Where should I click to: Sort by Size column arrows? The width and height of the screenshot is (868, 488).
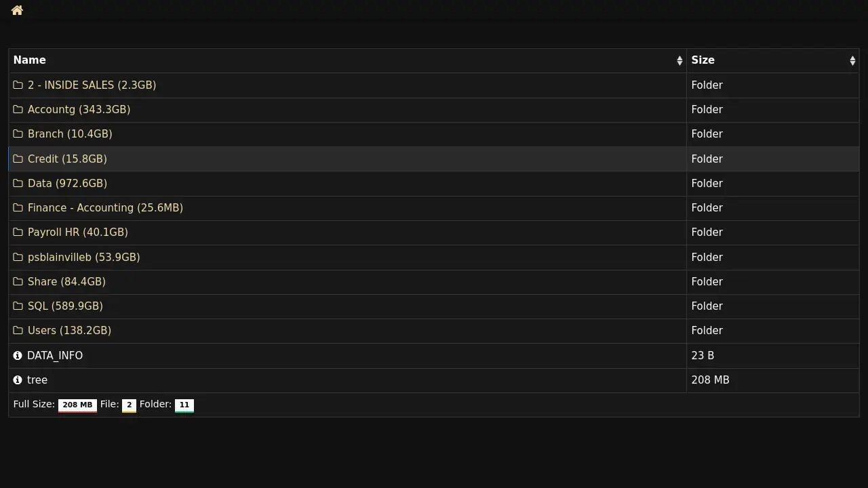[852, 60]
